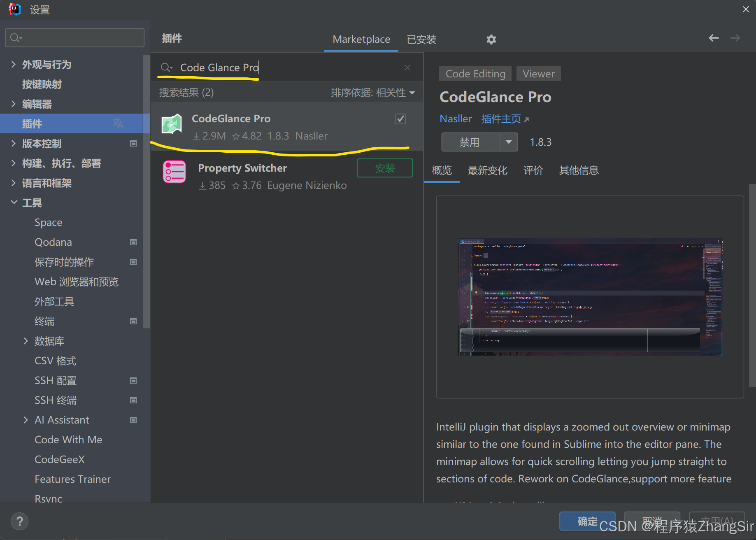Viewport: 756px width, 540px height.
Task: Expand the 构建、执行、部署 group
Action: 14,163
